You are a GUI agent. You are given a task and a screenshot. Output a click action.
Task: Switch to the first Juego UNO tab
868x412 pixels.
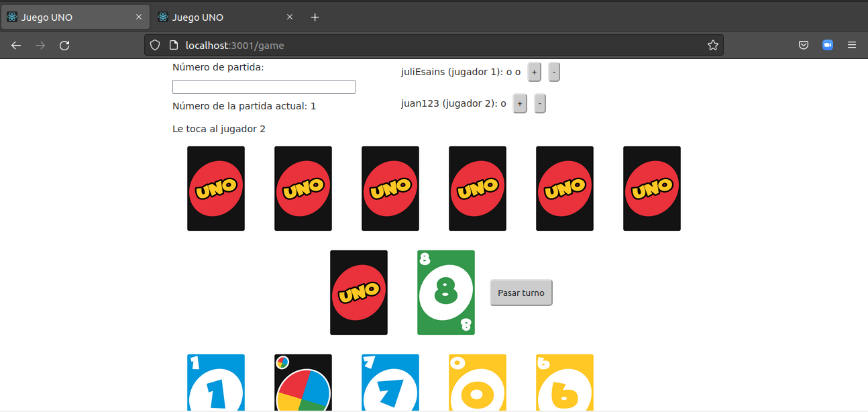click(74, 17)
